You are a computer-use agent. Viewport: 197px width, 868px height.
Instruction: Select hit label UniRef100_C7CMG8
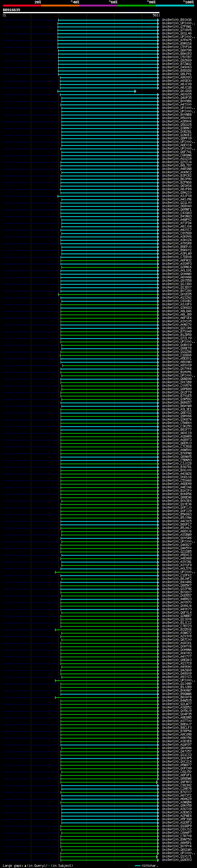coord(177,447)
